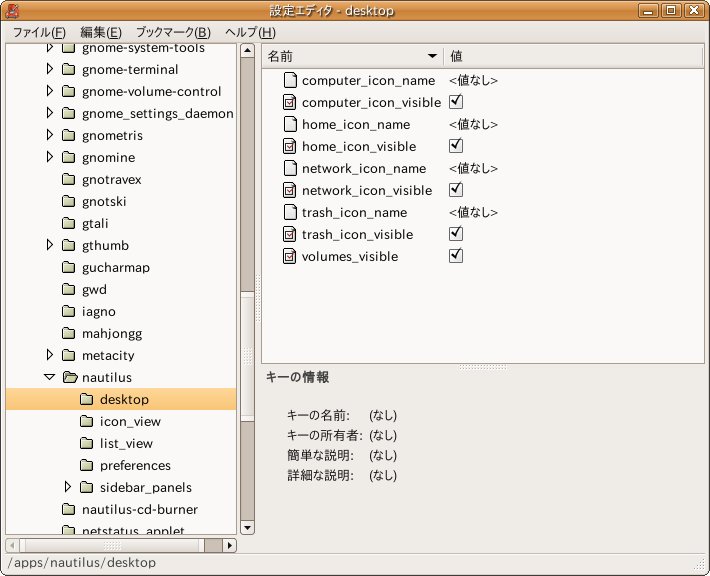
Task: Expand the sidebar_panels tree node
Action: point(68,487)
